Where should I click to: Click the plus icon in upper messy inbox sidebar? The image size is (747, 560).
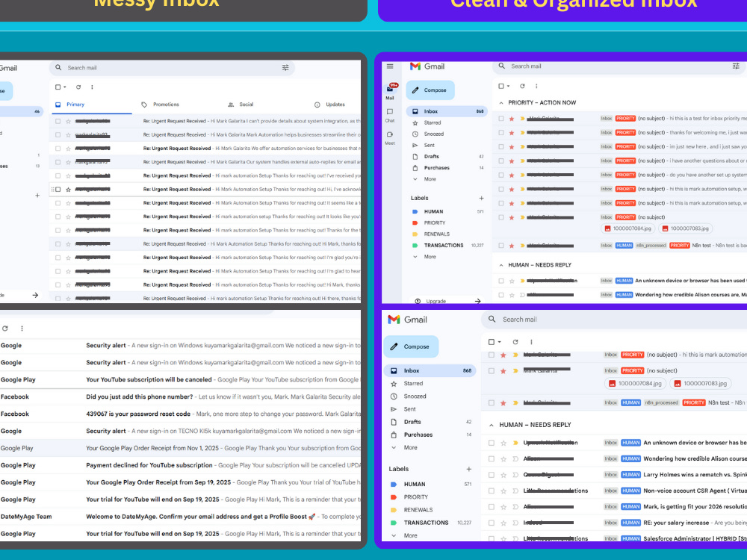click(x=37, y=195)
